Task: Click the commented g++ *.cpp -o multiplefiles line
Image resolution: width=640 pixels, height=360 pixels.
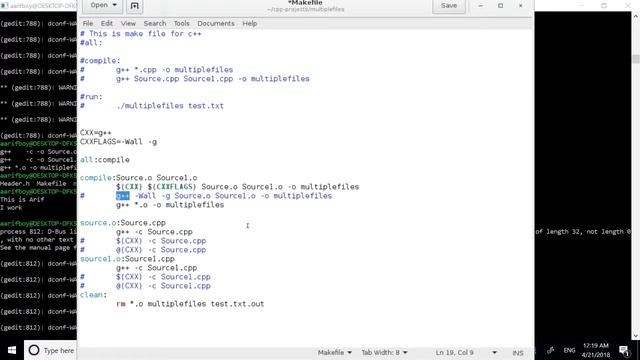Action: tap(157, 69)
